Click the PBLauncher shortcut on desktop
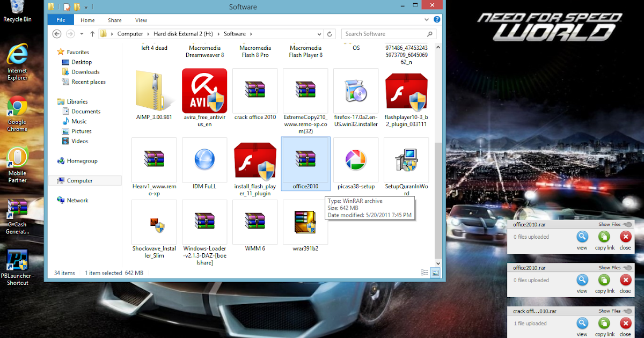Screen dimensions: 644x338 point(17,267)
